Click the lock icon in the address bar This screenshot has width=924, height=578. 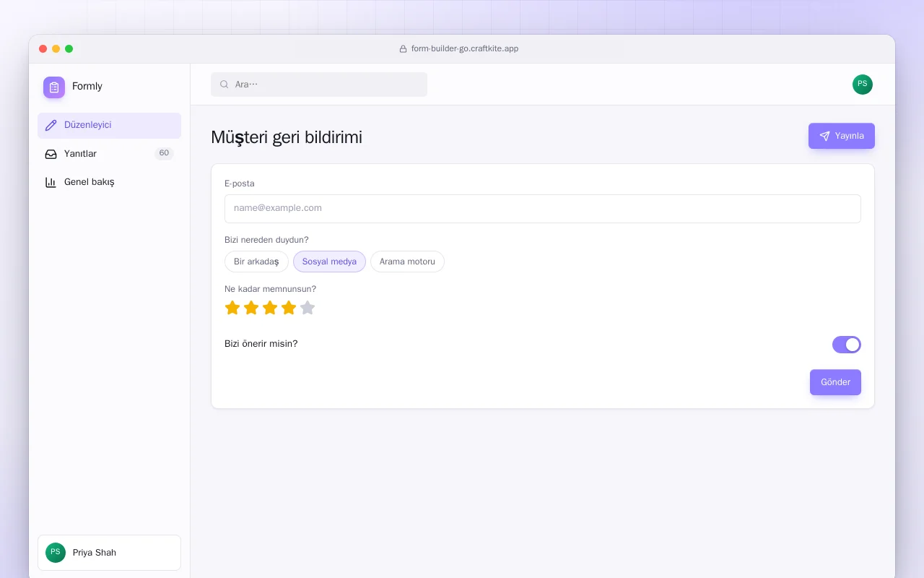[404, 49]
